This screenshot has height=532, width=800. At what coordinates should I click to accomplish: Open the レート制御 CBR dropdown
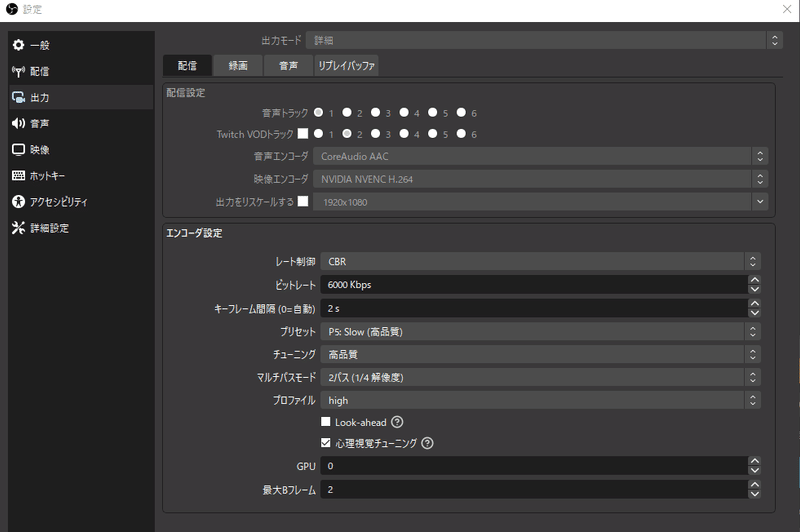pos(540,261)
